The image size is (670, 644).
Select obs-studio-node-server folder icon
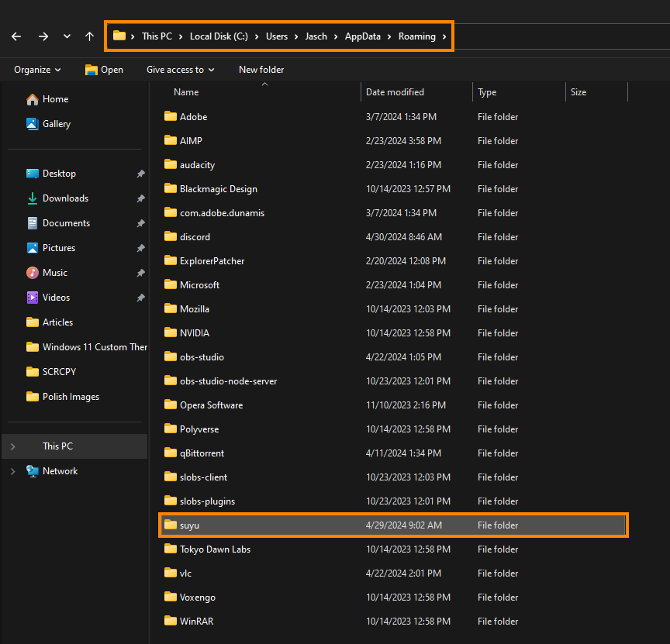coord(171,381)
